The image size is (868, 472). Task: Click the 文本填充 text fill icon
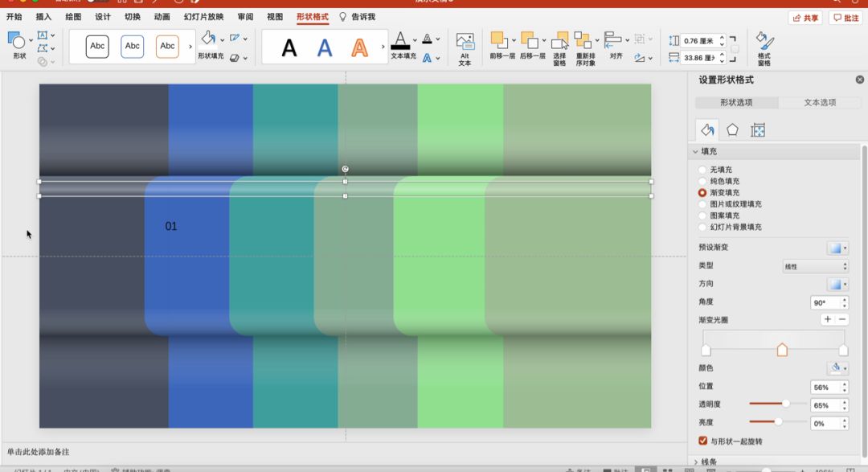[400, 40]
